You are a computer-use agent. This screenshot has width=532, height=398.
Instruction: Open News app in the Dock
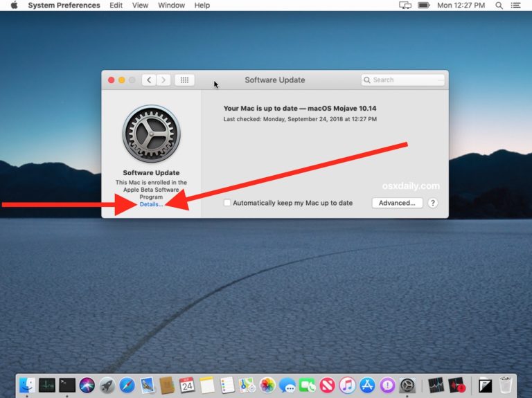(x=328, y=386)
